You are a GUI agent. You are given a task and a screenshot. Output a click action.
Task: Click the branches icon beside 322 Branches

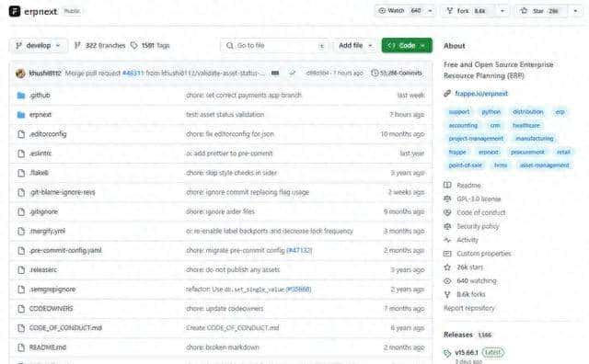pos(77,45)
